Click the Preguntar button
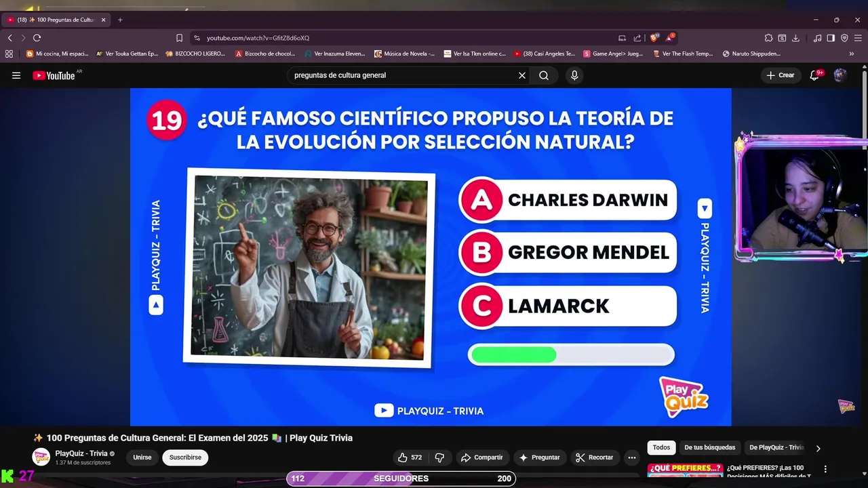This screenshot has width=868, height=488. 539,457
